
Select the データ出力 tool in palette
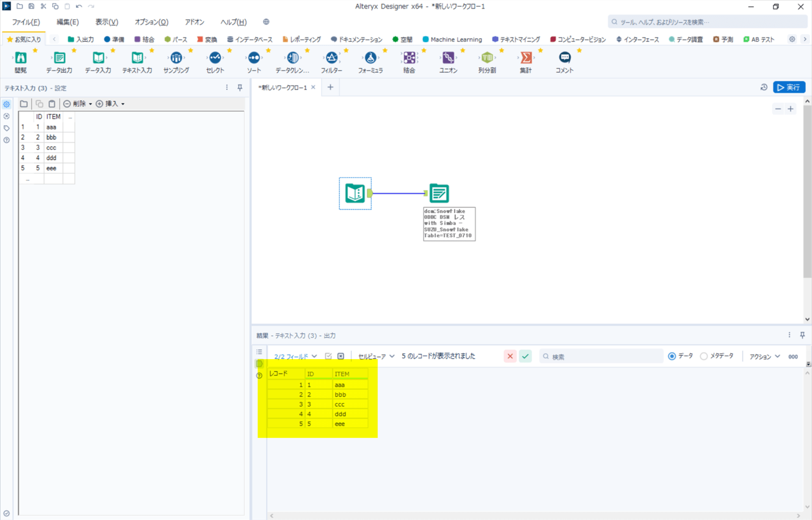tap(59, 58)
